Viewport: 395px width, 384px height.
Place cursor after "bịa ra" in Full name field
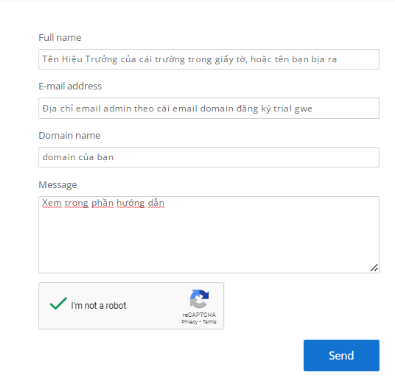(337, 59)
